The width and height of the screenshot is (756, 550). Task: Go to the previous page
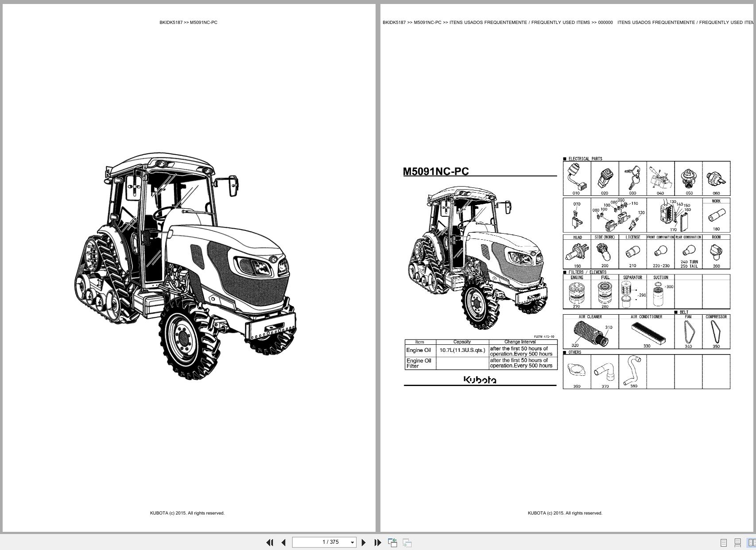[283, 542]
